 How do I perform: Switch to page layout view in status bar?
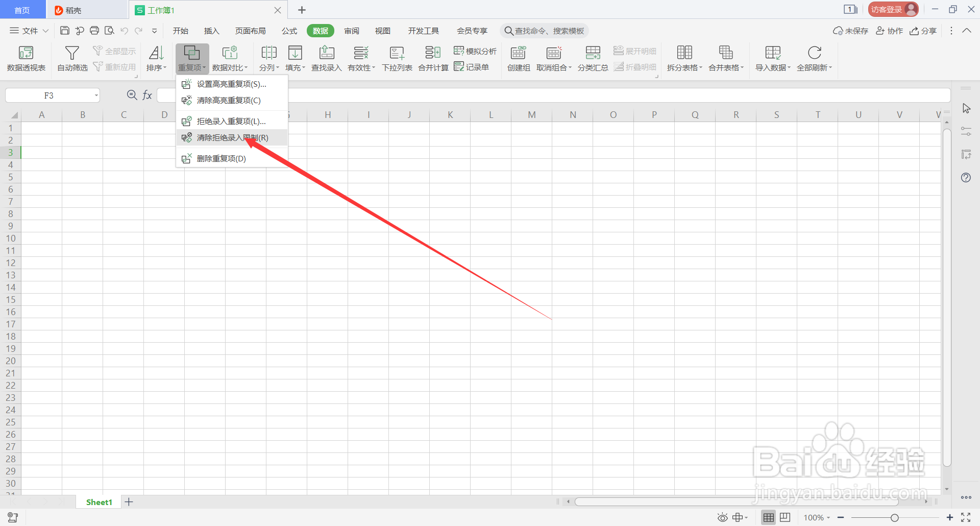tap(785, 517)
